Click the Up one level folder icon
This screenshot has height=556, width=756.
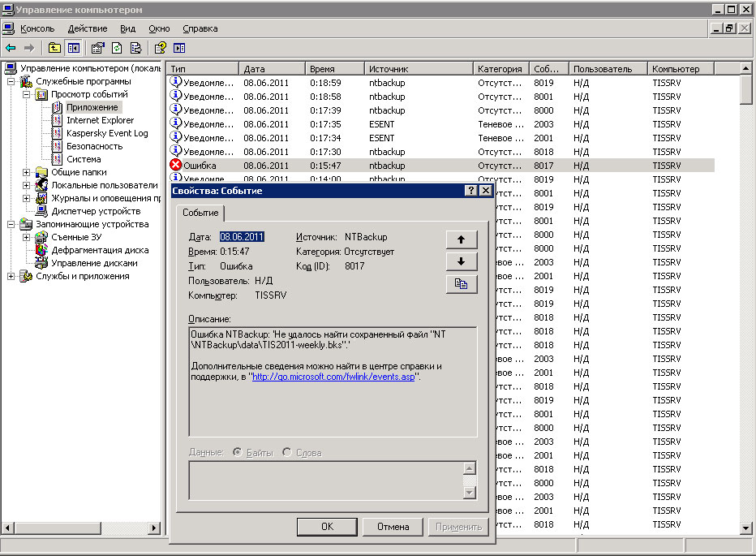[x=54, y=48]
